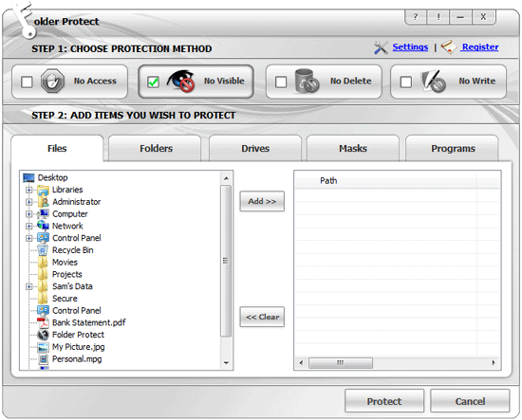Image resolution: width=522 pixels, height=420 pixels.
Task: Click the file tree scroll up arrow
Action: coord(226,178)
